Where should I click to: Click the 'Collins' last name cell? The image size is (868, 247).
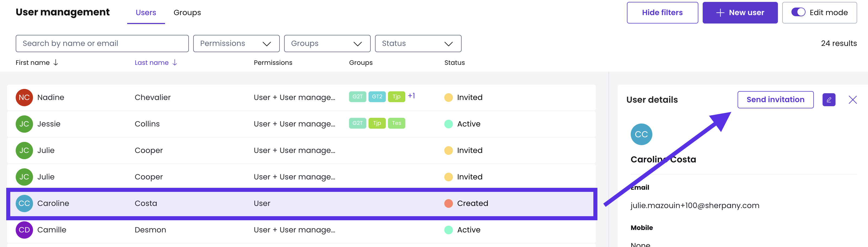pos(147,124)
